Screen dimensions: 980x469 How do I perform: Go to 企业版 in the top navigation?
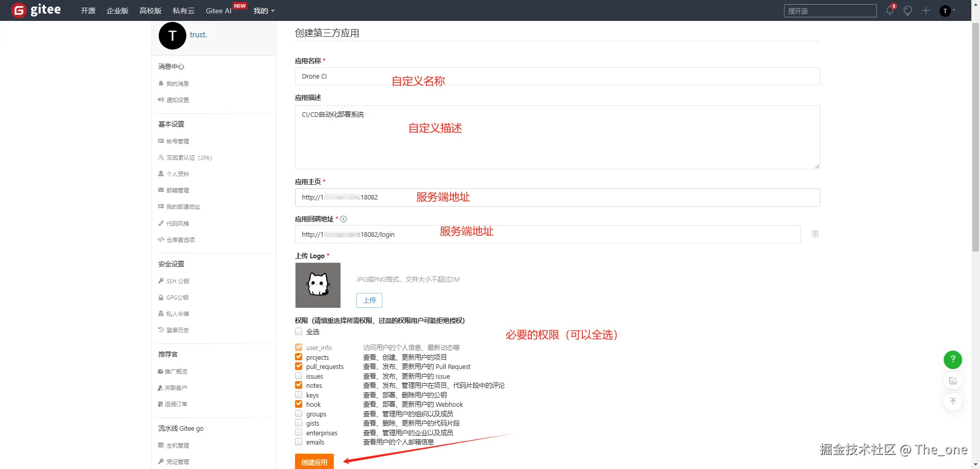(x=117, y=11)
